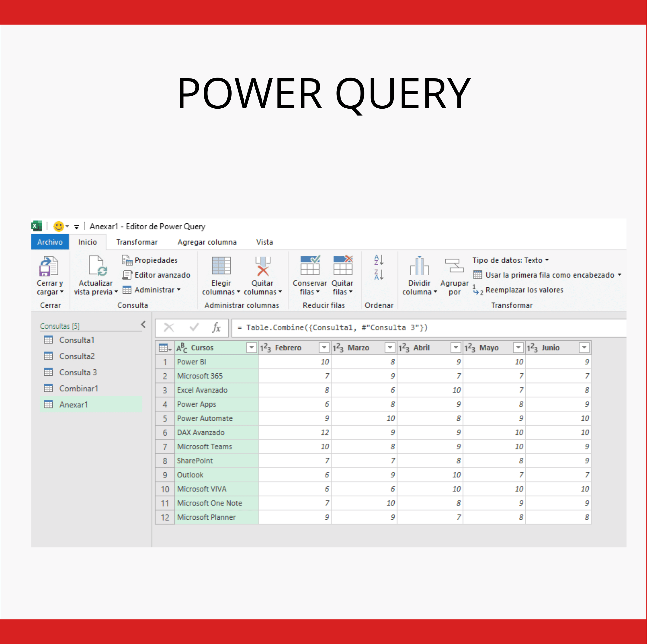
Task: Click inside the Table.Combine formula bar
Action: [x=429, y=328]
